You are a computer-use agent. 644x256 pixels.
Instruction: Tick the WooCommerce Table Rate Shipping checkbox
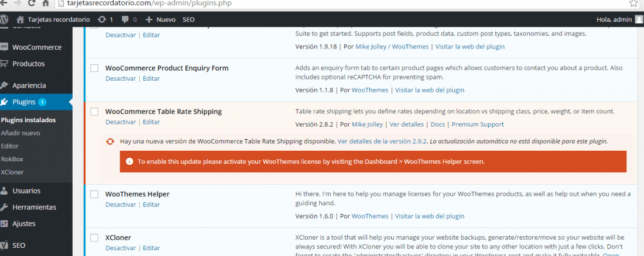94,112
